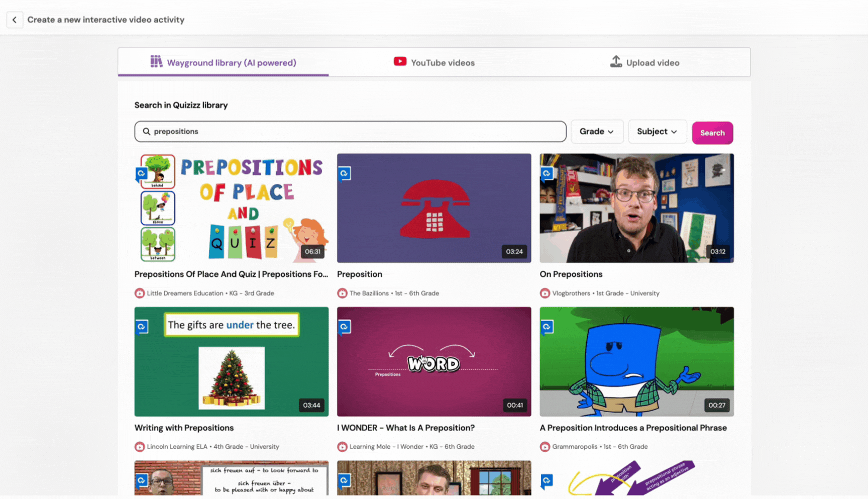The image size is (868, 499).
Task: Click the 'Search in Quizizz library' label
Action: coord(181,105)
